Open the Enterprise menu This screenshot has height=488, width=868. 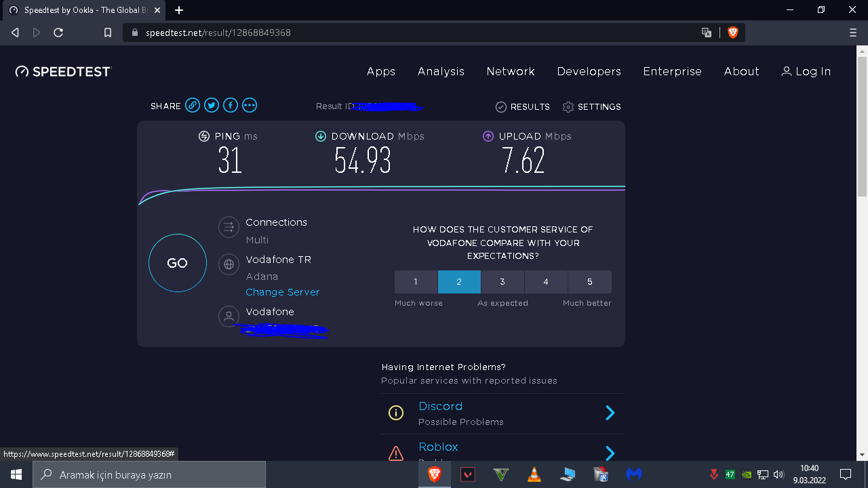673,71
